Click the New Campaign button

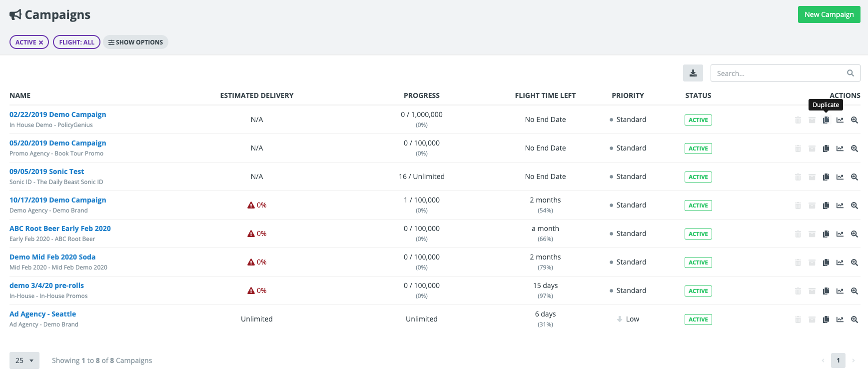829,14
